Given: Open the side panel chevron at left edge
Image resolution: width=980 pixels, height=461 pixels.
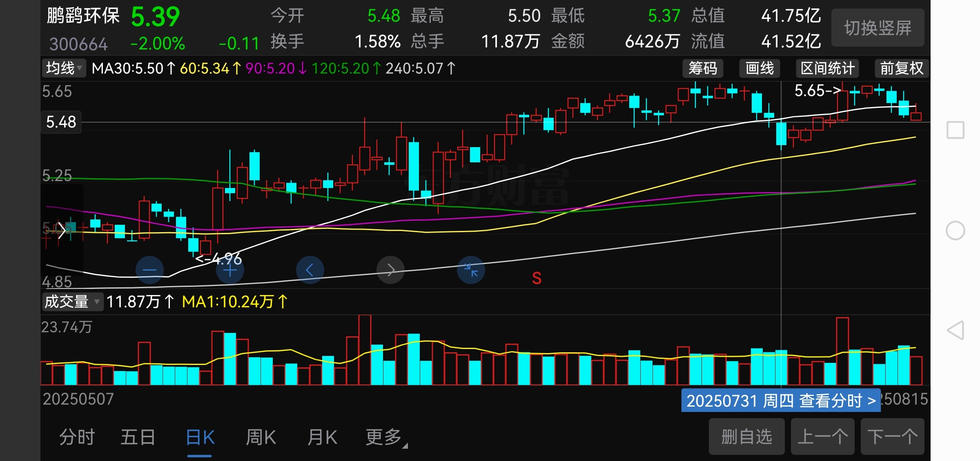Looking at the screenshot, I should coord(61,230).
